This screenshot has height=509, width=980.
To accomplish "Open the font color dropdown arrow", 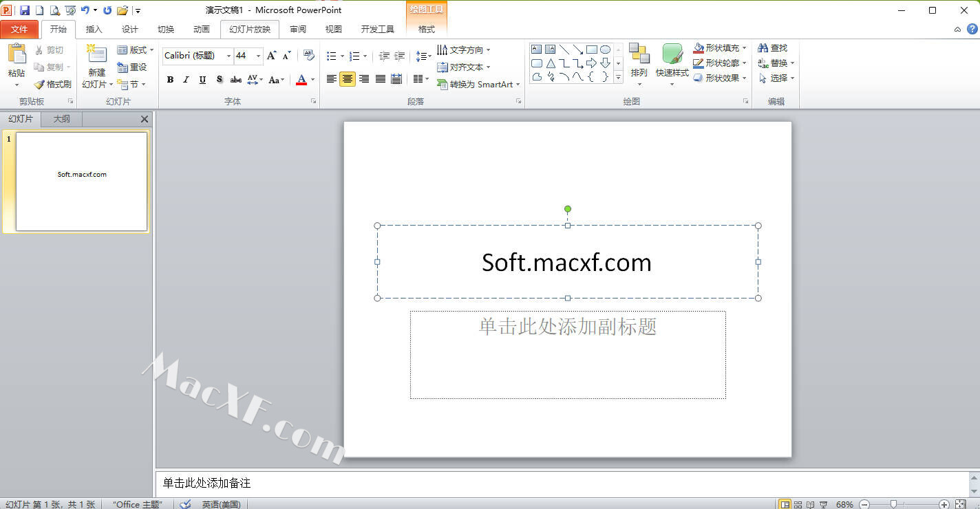I will [x=312, y=80].
